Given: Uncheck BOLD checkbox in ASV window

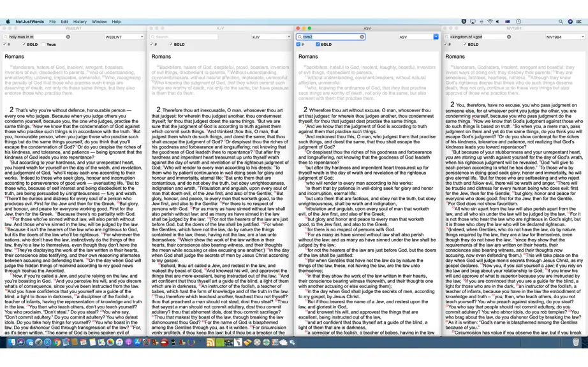Looking at the screenshot, I should pos(318,45).
